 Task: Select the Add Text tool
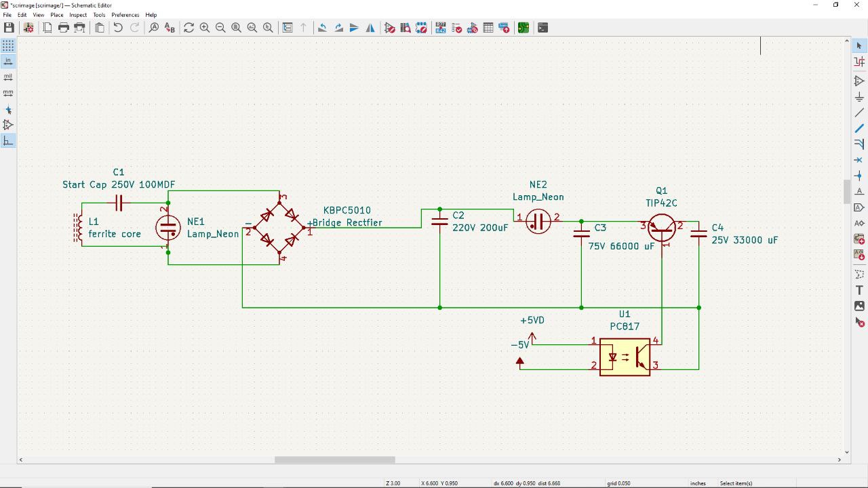[859, 290]
